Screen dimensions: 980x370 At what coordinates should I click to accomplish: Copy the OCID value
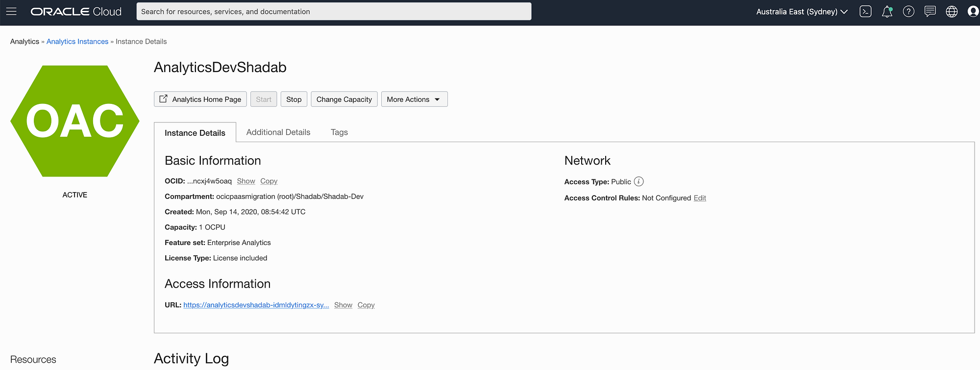[x=269, y=181]
